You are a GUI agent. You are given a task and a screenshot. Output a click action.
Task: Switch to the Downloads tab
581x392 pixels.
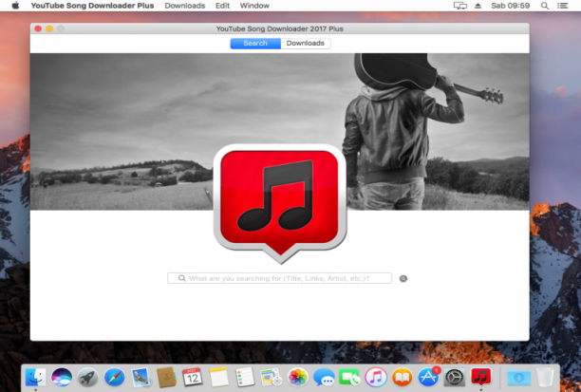click(x=306, y=44)
